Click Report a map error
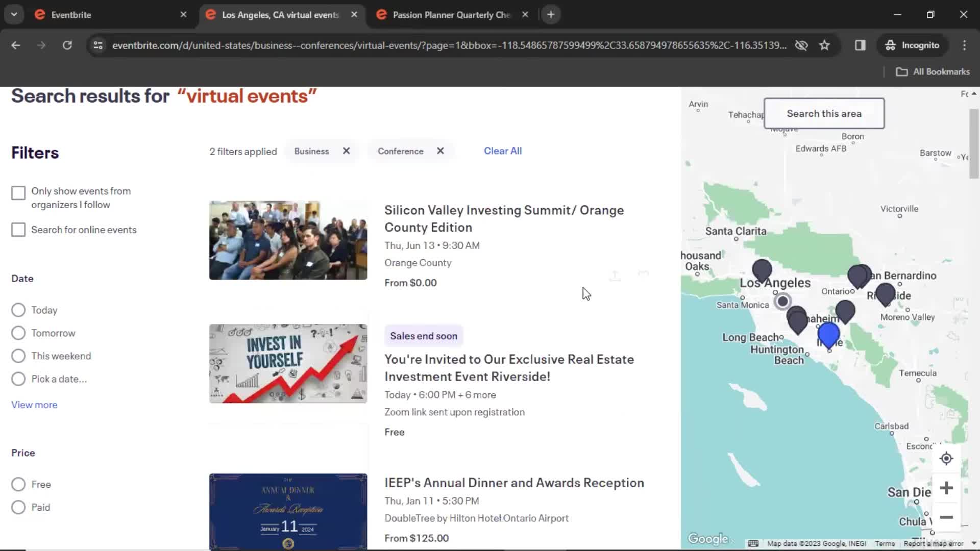This screenshot has height=551, width=980. (x=933, y=544)
